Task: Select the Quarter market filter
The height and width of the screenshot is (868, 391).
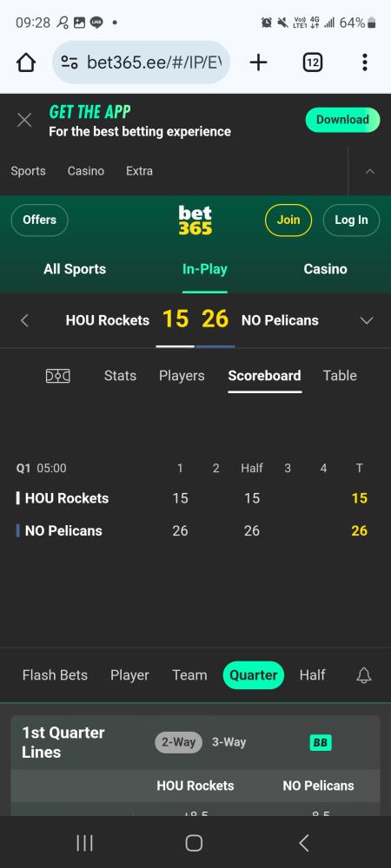Action: tap(254, 675)
